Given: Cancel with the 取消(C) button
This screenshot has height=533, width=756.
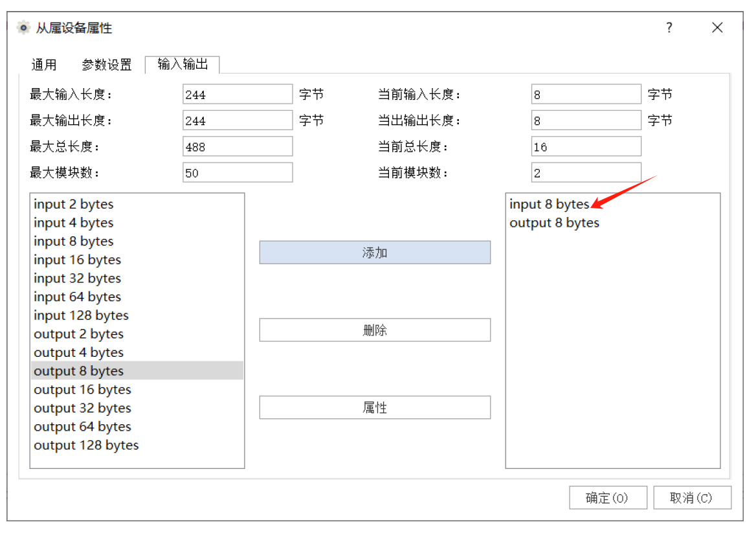Looking at the screenshot, I should point(692,498).
